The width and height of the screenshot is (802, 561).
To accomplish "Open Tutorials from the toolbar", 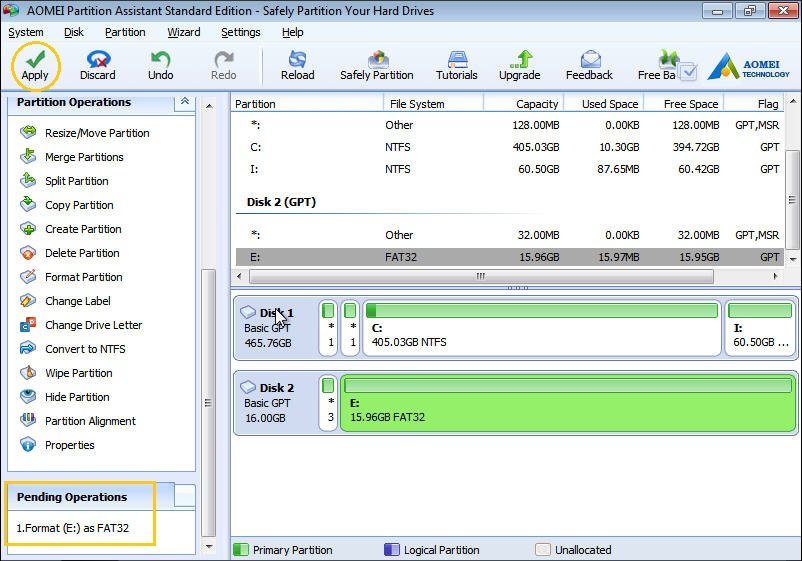I will click(457, 66).
